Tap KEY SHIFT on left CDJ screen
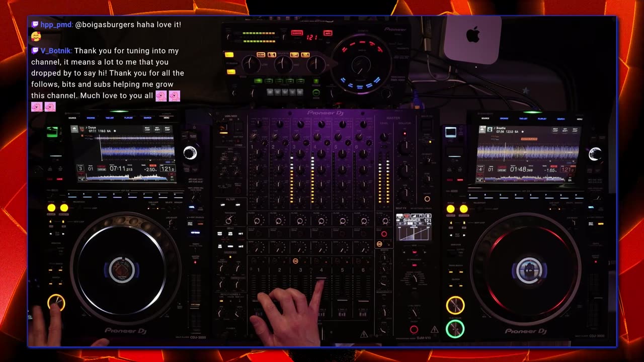 [x=158, y=129]
